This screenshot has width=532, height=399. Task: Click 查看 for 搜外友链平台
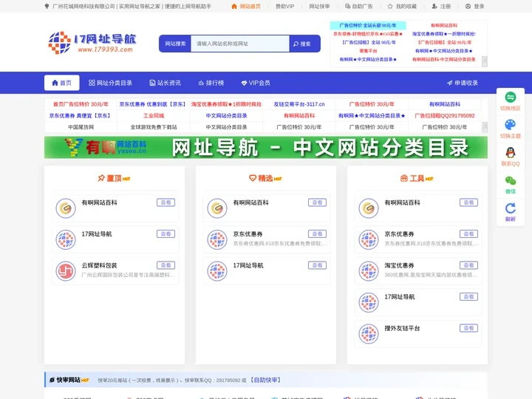[x=469, y=328]
